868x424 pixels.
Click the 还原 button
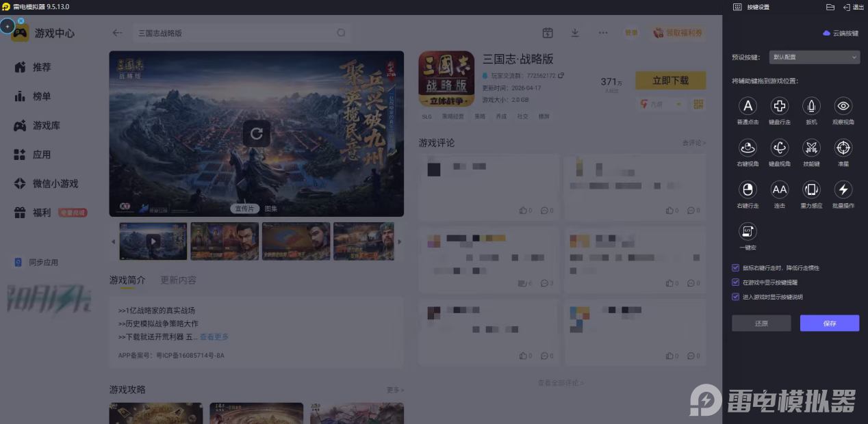(x=761, y=323)
